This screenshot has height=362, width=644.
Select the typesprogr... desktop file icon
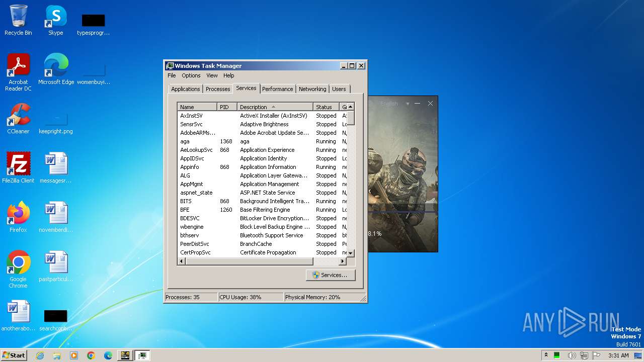point(93,24)
